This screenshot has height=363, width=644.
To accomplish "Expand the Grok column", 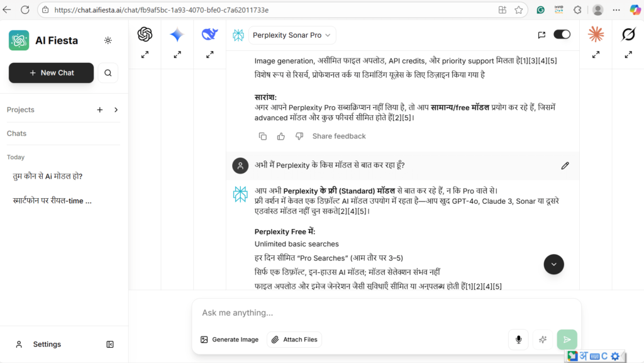I will click(628, 55).
